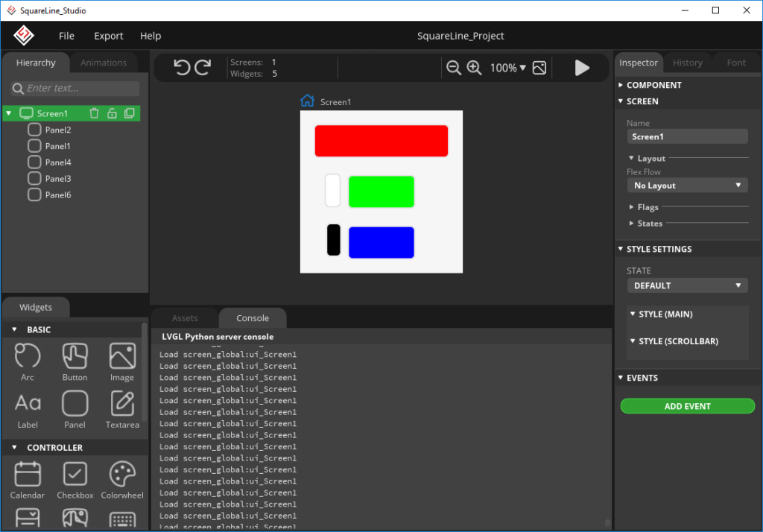The height and width of the screenshot is (532, 763).
Task: Open the Flex Flow layout dropdown
Action: (686, 185)
